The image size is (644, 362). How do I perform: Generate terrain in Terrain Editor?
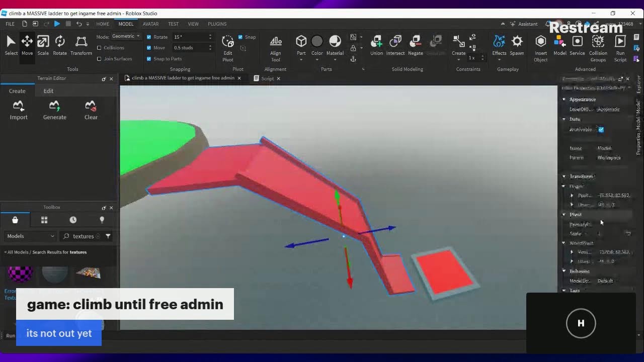click(x=54, y=111)
